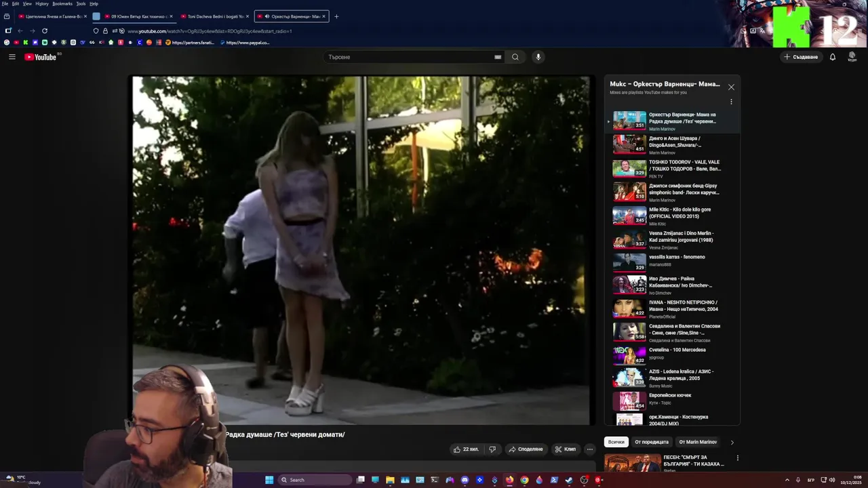This screenshot has height=488, width=868.
Task: Open the File menu
Action: [5, 3]
